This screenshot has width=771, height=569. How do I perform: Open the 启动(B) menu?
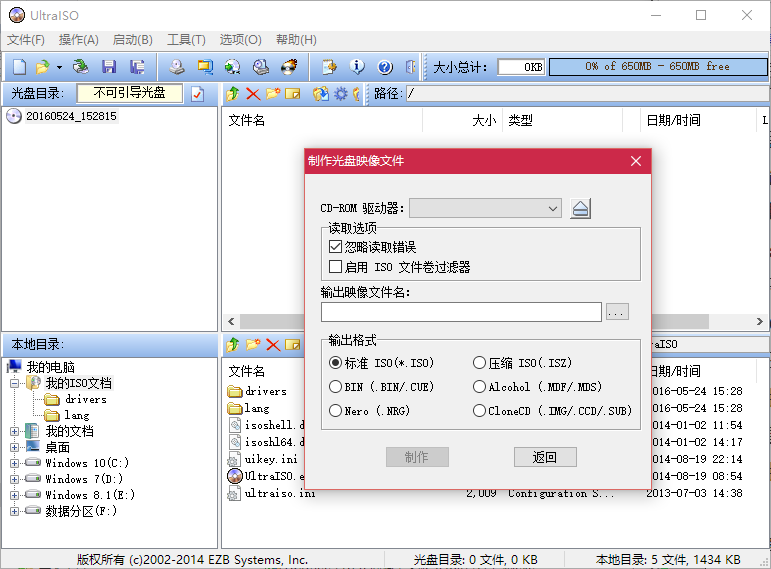click(x=132, y=40)
